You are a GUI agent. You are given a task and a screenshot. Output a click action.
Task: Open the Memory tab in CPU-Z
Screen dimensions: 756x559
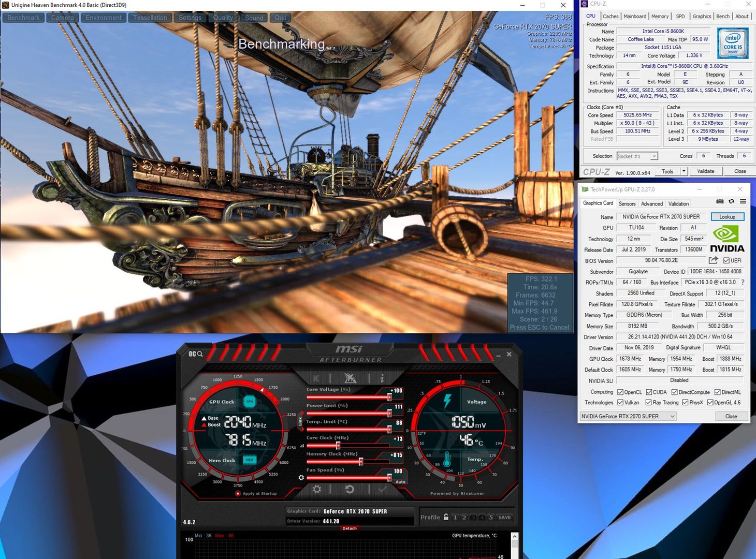pos(660,17)
